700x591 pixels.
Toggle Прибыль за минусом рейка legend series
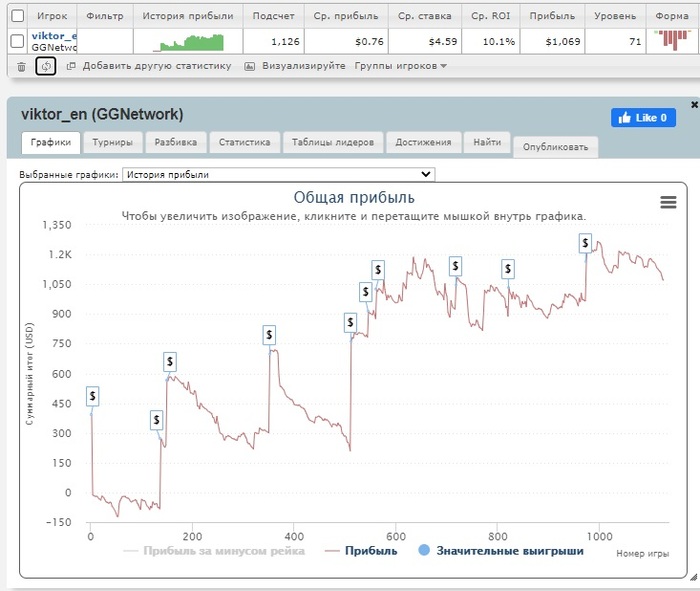tap(213, 551)
